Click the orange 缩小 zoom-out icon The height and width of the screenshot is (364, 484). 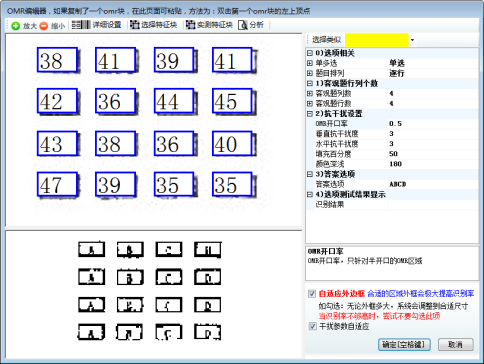pyautogui.click(x=44, y=26)
